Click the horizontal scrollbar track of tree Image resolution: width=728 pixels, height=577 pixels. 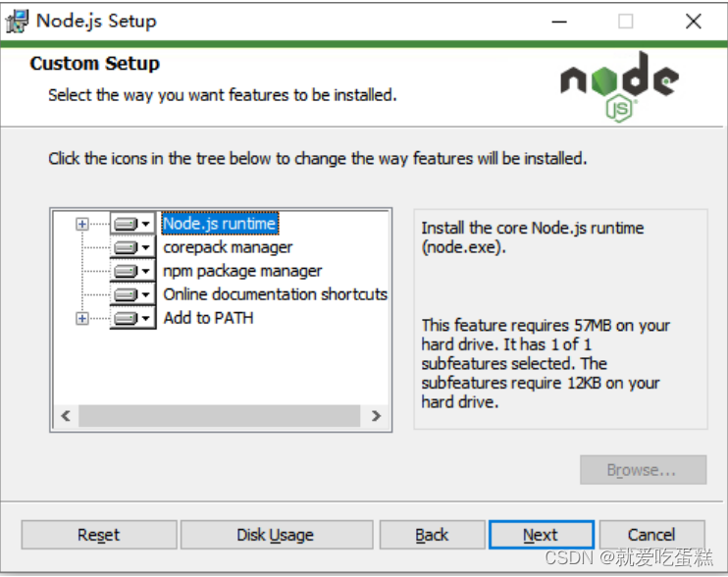pos(219,416)
